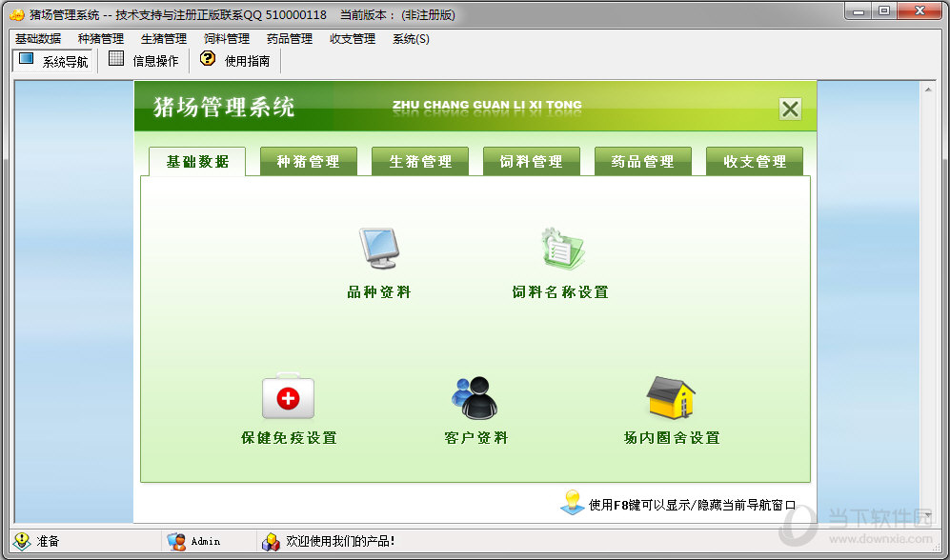
Task: Switch to the 基础数据 tab
Action: 197,162
